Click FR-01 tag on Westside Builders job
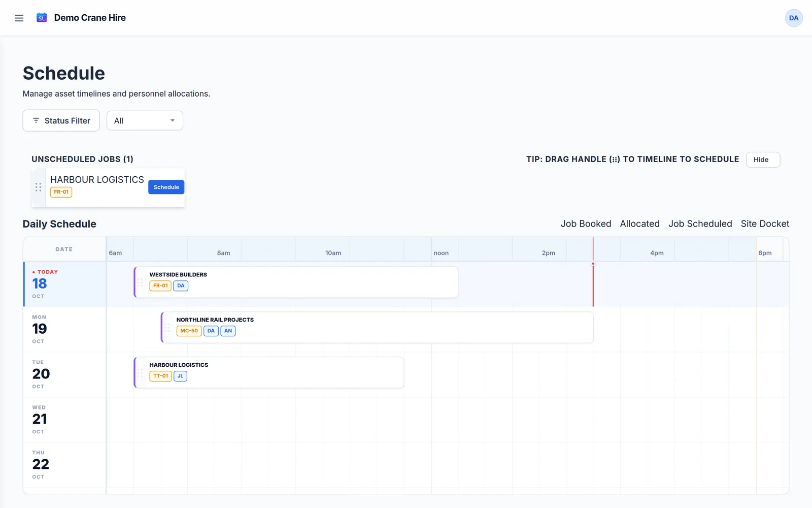 160,285
